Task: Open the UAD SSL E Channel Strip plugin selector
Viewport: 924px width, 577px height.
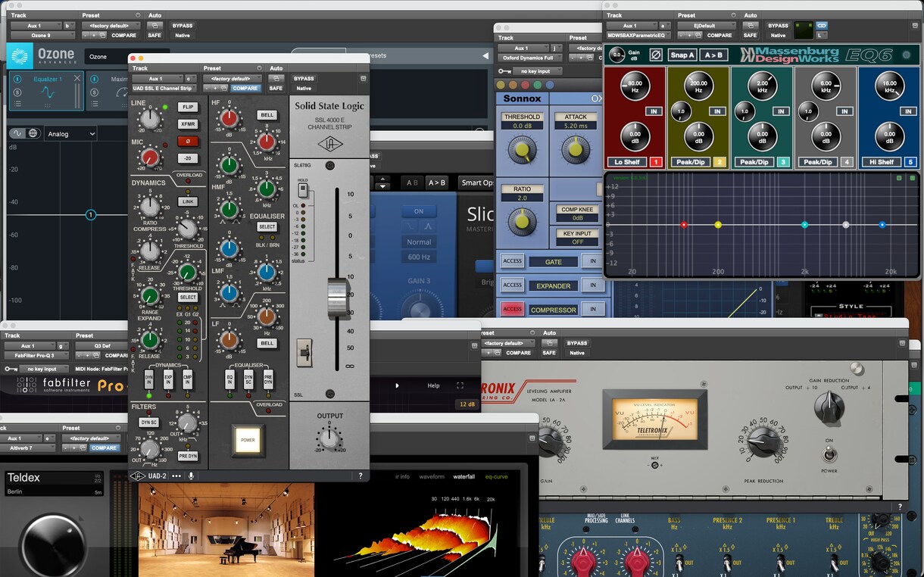Action: (164, 89)
